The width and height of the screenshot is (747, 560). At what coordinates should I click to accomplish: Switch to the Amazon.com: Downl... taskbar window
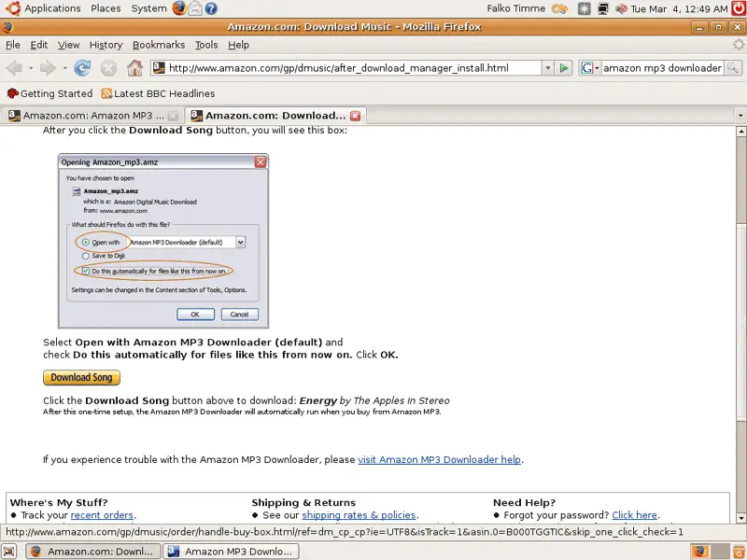(x=92, y=552)
